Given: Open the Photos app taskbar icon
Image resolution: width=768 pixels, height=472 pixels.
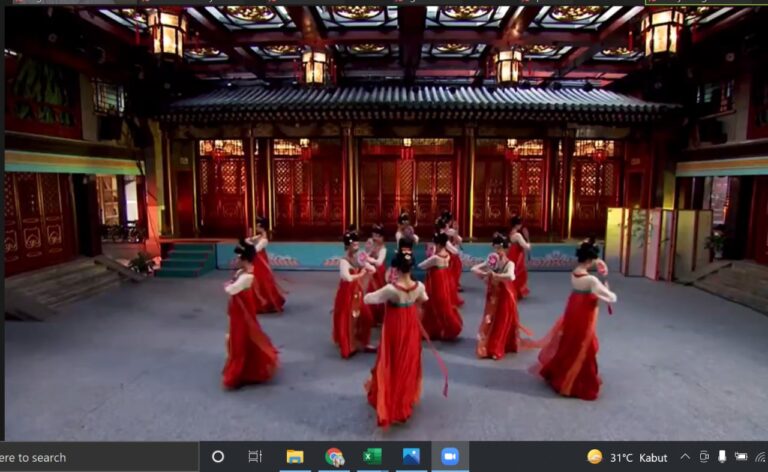Looking at the screenshot, I should 411,457.
